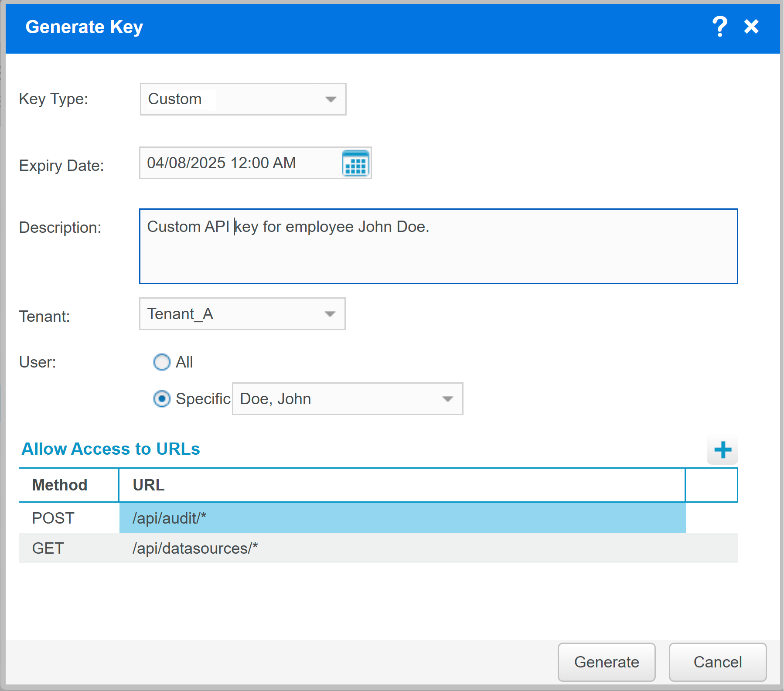Select the /api/datasources/* URL cell

pos(402,548)
